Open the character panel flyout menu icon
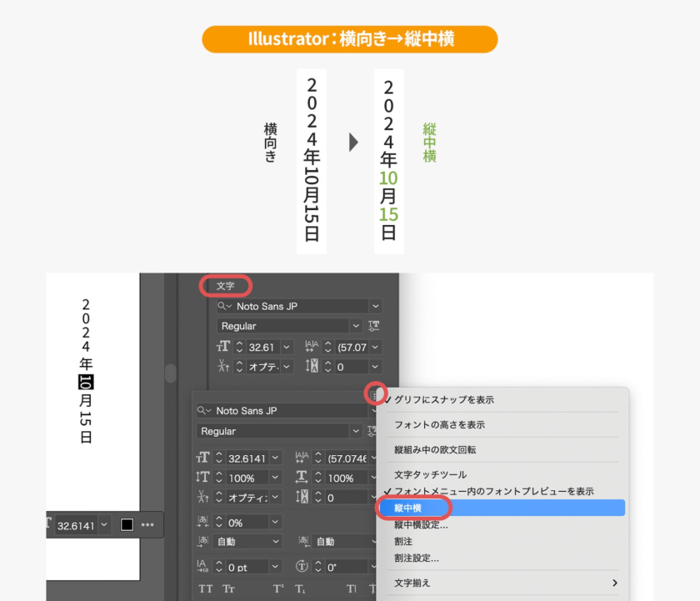Viewport: 700px width, 601px height. [x=376, y=393]
